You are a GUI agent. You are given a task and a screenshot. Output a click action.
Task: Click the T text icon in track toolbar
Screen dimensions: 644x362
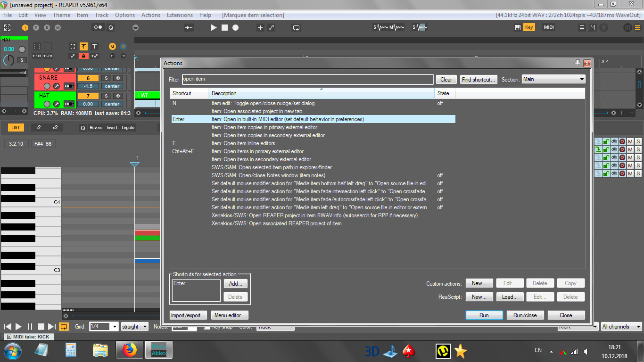(94, 46)
